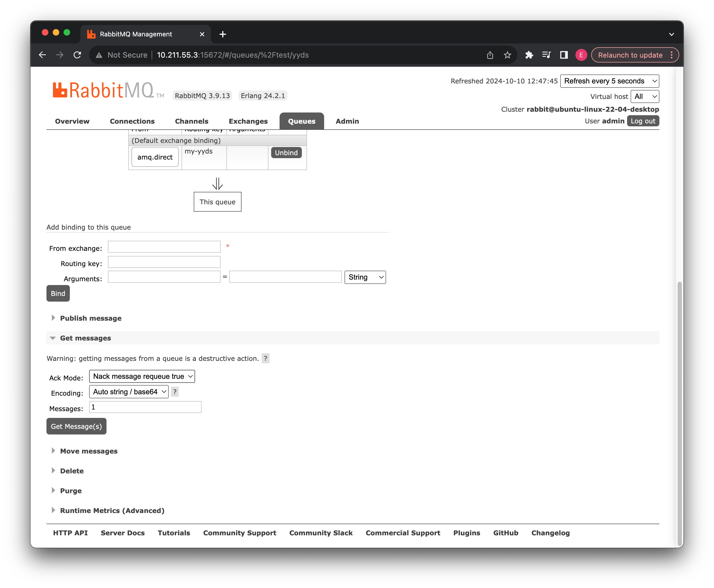This screenshot has width=714, height=588.
Task: Click the Not Secure warning icon
Action: tap(99, 55)
